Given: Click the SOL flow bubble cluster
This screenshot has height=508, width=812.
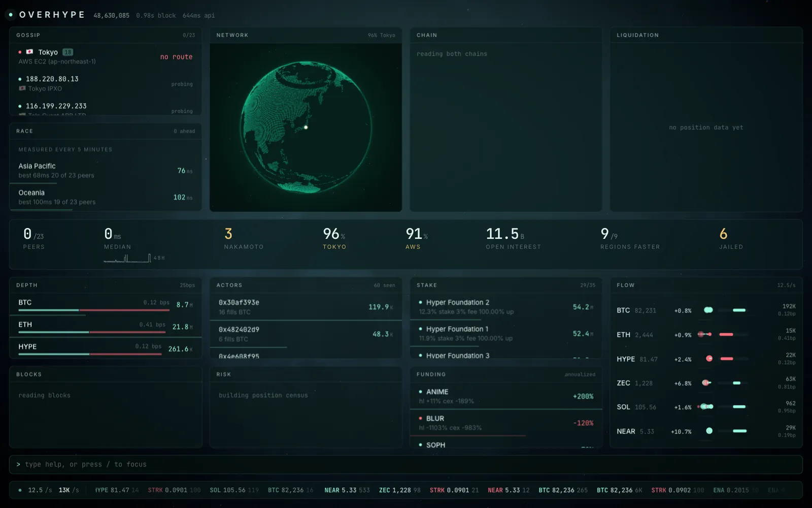Looking at the screenshot, I should click(706, 406).
